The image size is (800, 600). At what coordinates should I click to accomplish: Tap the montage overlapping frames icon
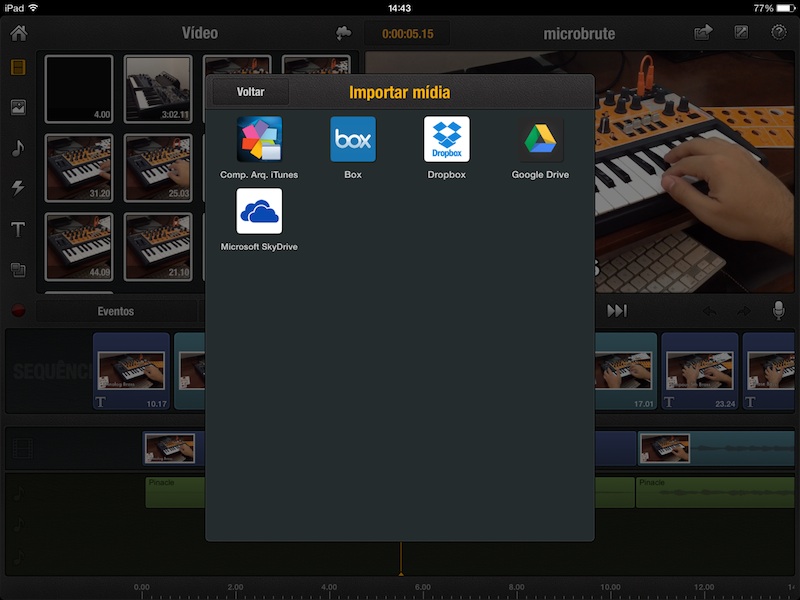18,269
